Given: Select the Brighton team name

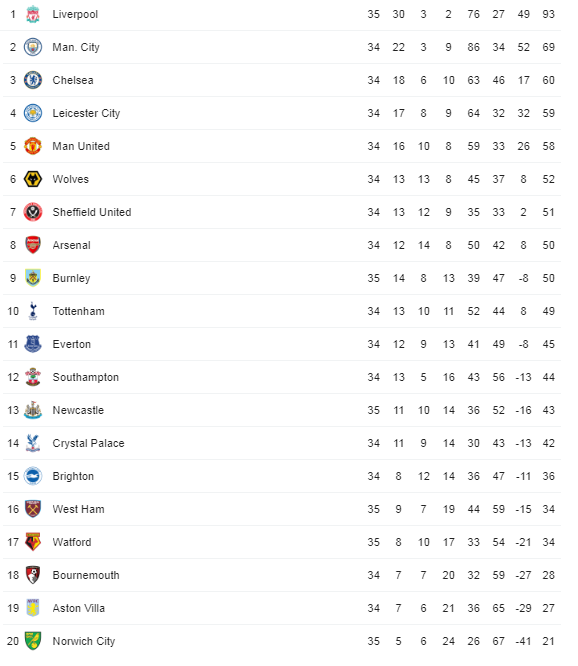Looking at the screenshot, I should tap(73, 476).
